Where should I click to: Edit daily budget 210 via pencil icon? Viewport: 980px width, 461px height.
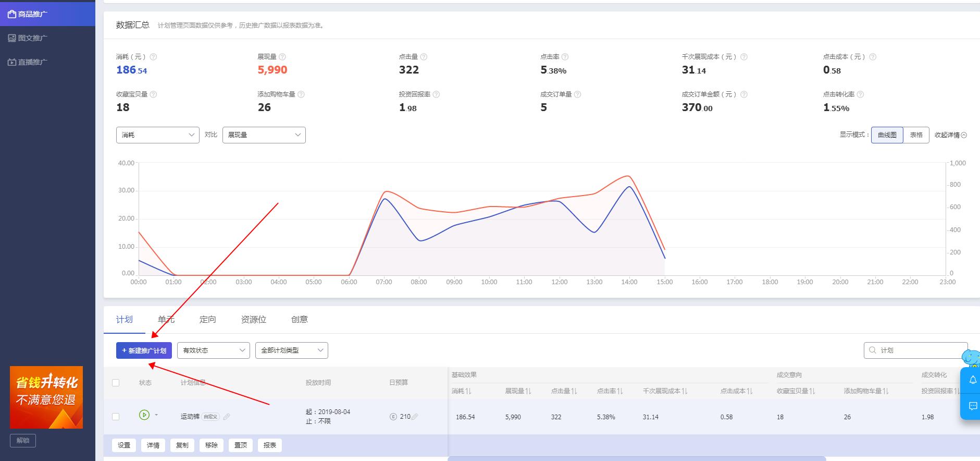tap(415, 417)
